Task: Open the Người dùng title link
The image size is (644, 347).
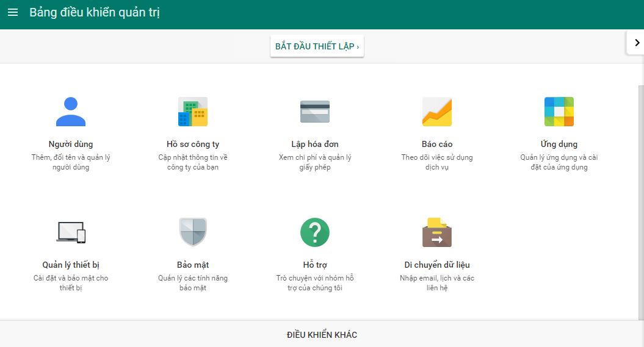Action: tap(71, 144)
